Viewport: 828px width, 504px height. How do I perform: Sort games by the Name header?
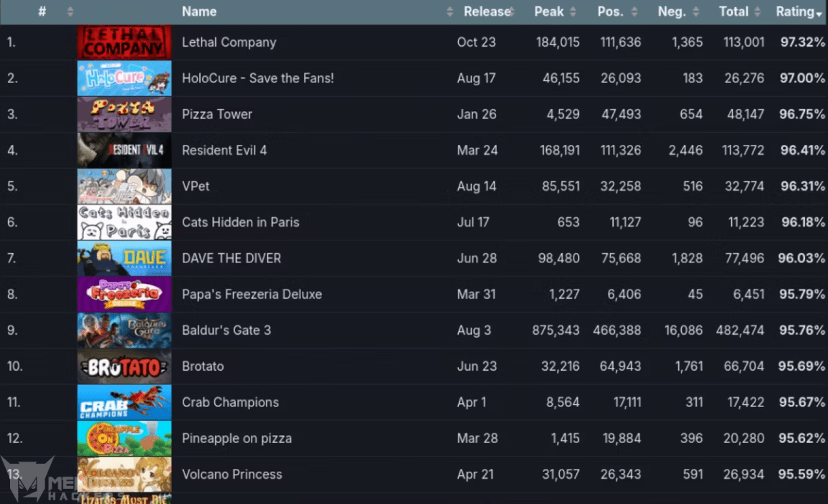point(199,11)
